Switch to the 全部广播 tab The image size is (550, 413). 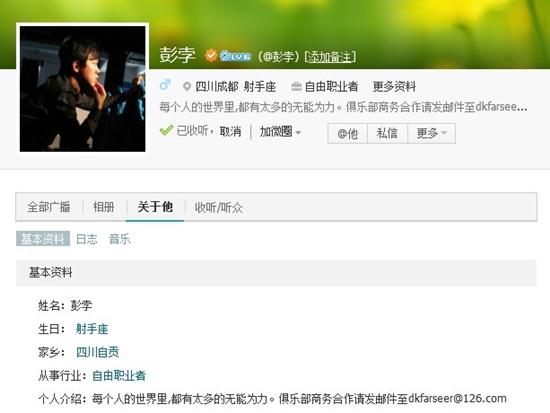coord(49,207)
